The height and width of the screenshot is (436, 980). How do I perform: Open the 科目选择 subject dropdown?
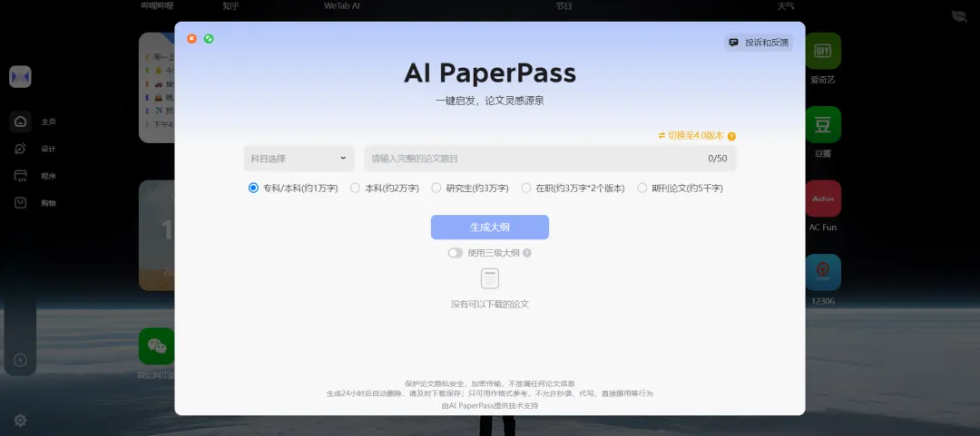point(299,159)
